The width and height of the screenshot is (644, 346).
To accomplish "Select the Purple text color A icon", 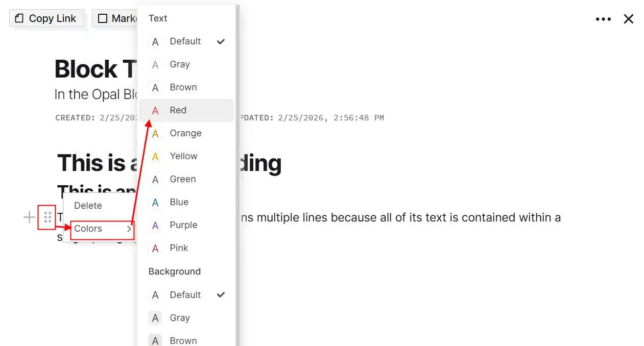I will click(x=155, y=225).
